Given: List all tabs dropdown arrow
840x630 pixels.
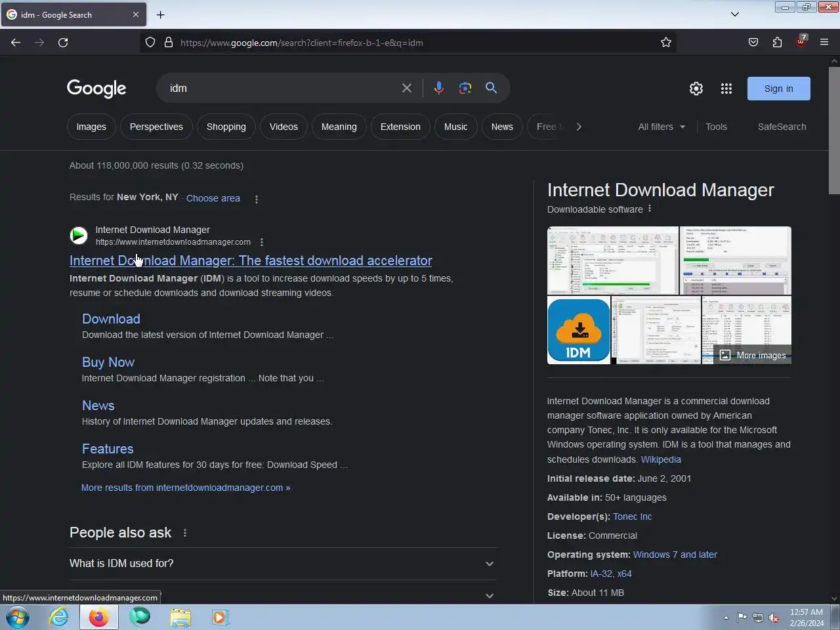Looking at the screenshot, I should click(x=735, y=14).
